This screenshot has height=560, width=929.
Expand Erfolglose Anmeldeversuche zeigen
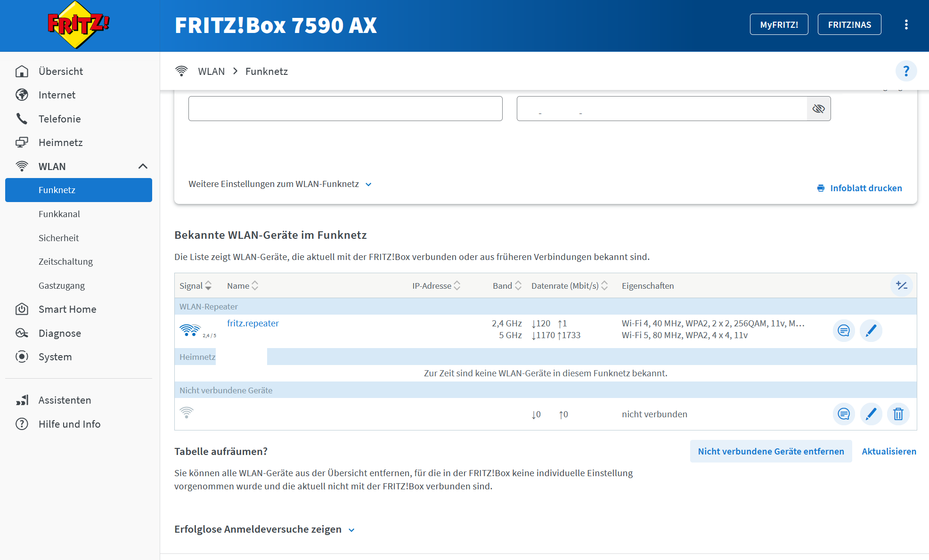click(264, 529)
